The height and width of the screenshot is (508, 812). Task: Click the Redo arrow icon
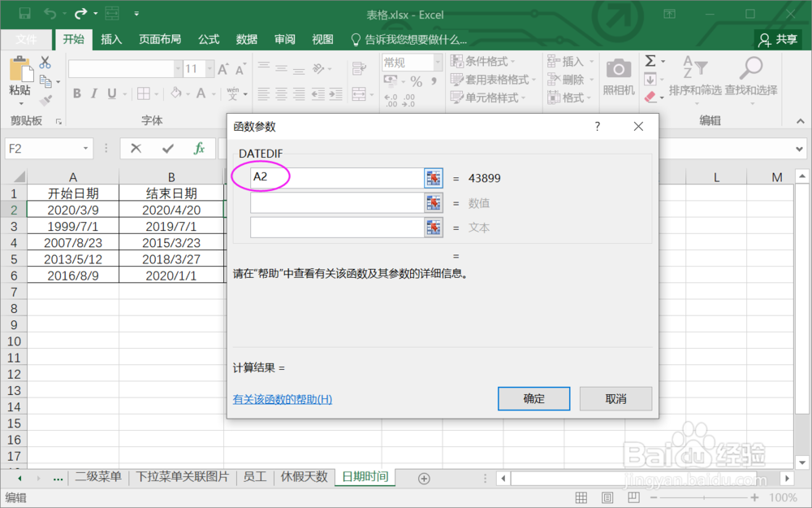pos(80,14)
